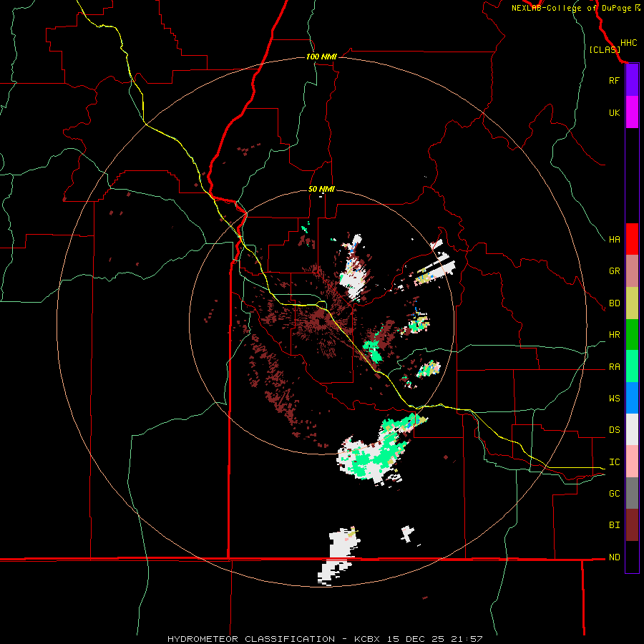
Task: Click the ND legend label
Action: (614, 557)
